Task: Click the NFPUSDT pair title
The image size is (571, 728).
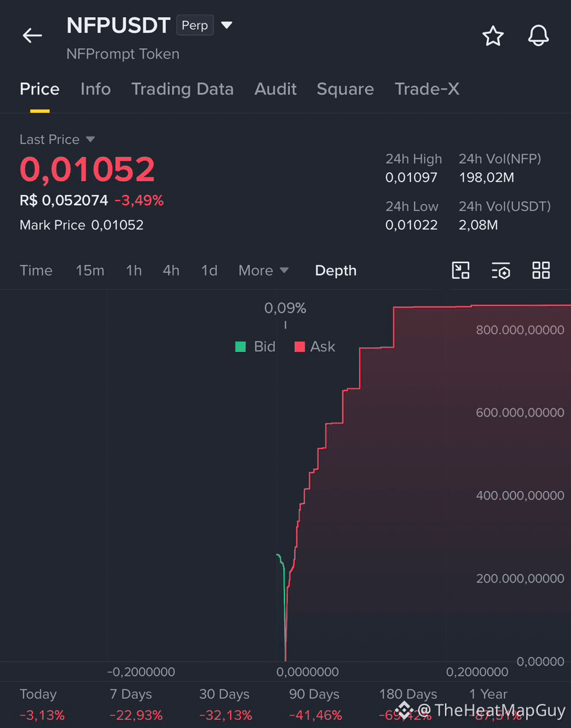Action: pyautogui.click(x=118, y=25)
